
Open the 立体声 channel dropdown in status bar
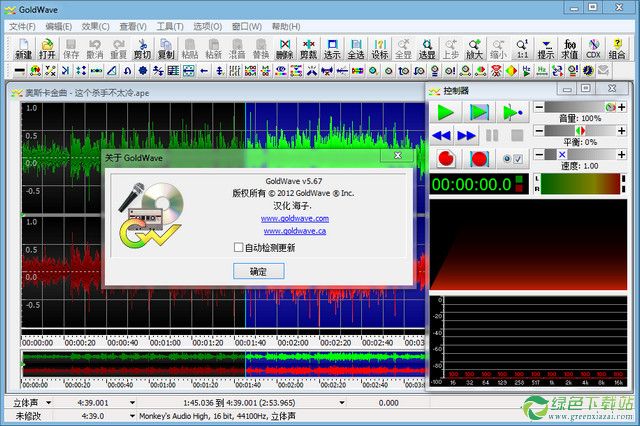coord(49,403)
